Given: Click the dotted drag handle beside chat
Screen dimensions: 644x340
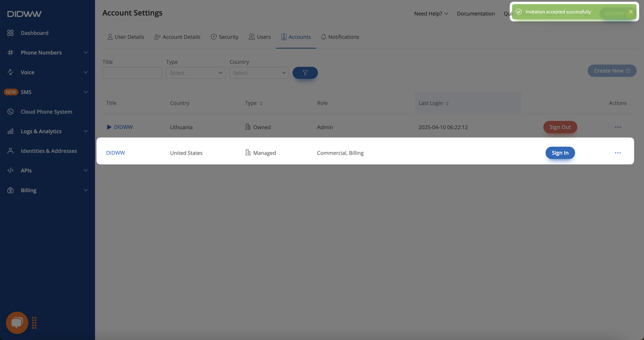Looking at the screenshot, I should (x=34, y=323).
